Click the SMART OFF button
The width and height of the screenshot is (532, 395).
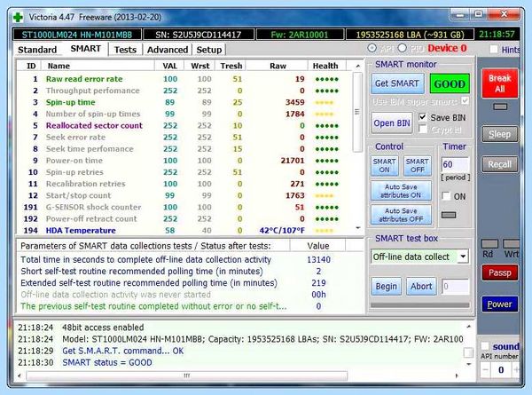coord(418,166)
